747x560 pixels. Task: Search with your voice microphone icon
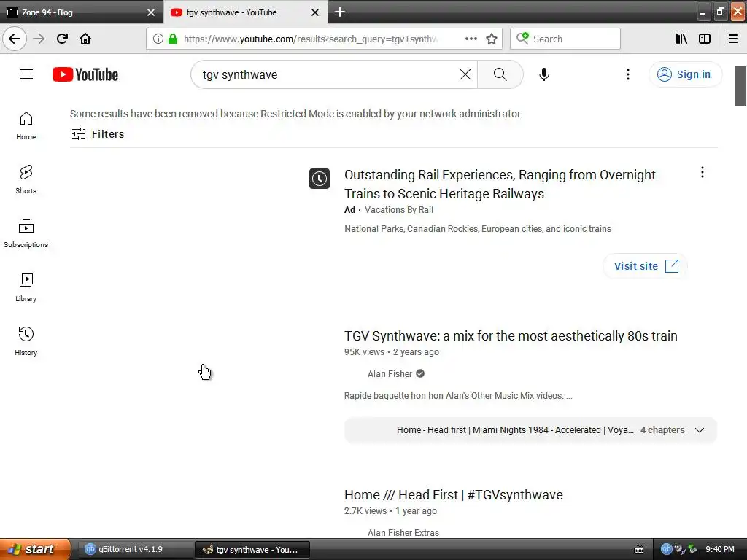click(544, 74)
